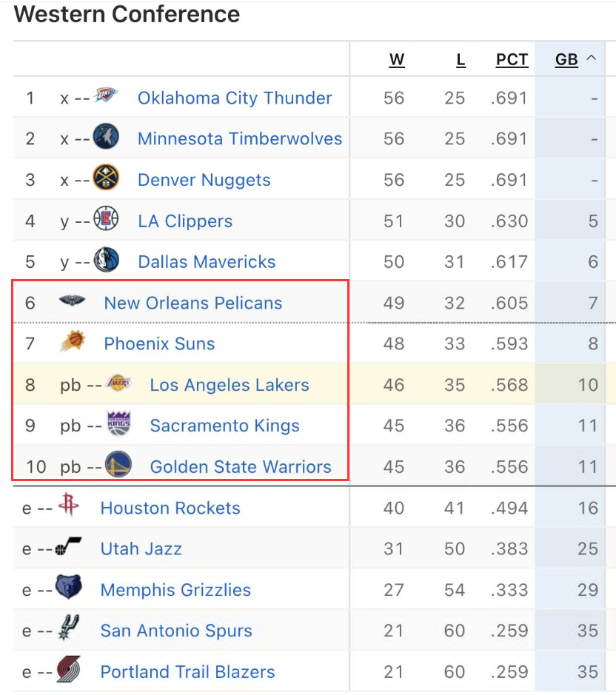Open the Golden State Warriors team link

pos(241,467)
